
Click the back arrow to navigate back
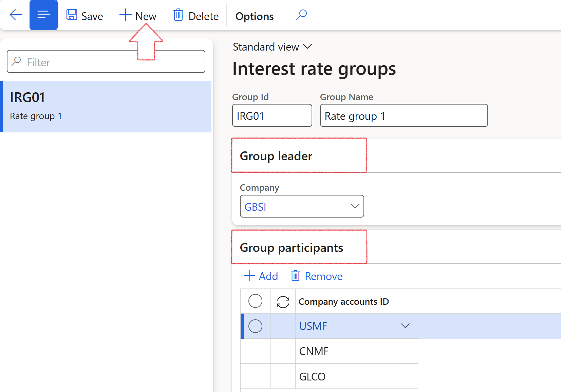coord(15,15)
